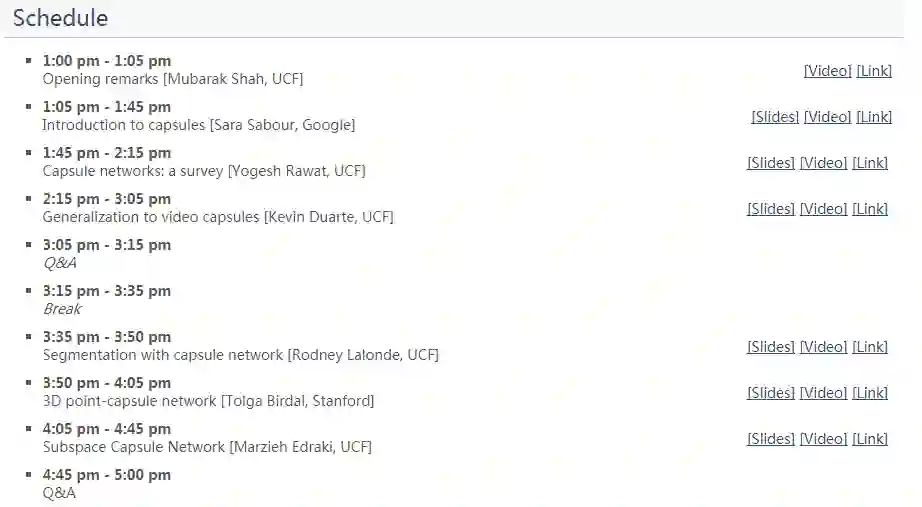
Task: Watch Video for Segmentation with capsule network
Action: [823, 347]
